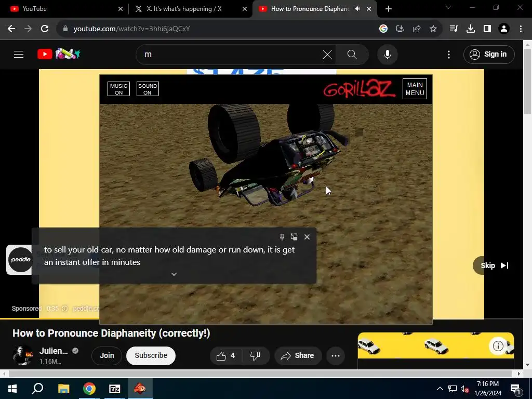Click the horizontal scrollbar
This screenshot has width=532, height=399.
(261, 374)
